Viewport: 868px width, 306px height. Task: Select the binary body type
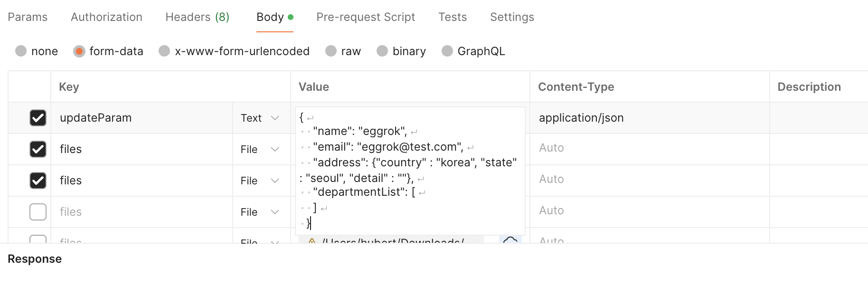(x=382, y=51)
